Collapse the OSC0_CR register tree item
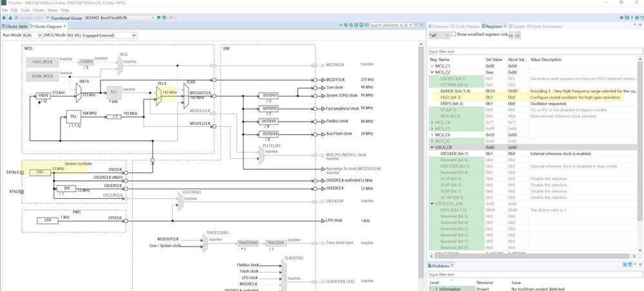644x291 pixels. 432,147
